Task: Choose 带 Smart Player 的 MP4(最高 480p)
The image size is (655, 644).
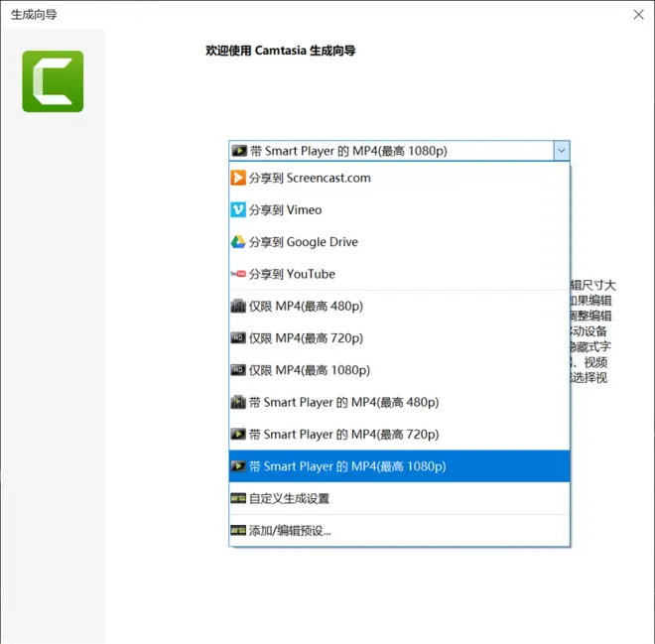Action: pyautogui.click(x=399, y=402)
